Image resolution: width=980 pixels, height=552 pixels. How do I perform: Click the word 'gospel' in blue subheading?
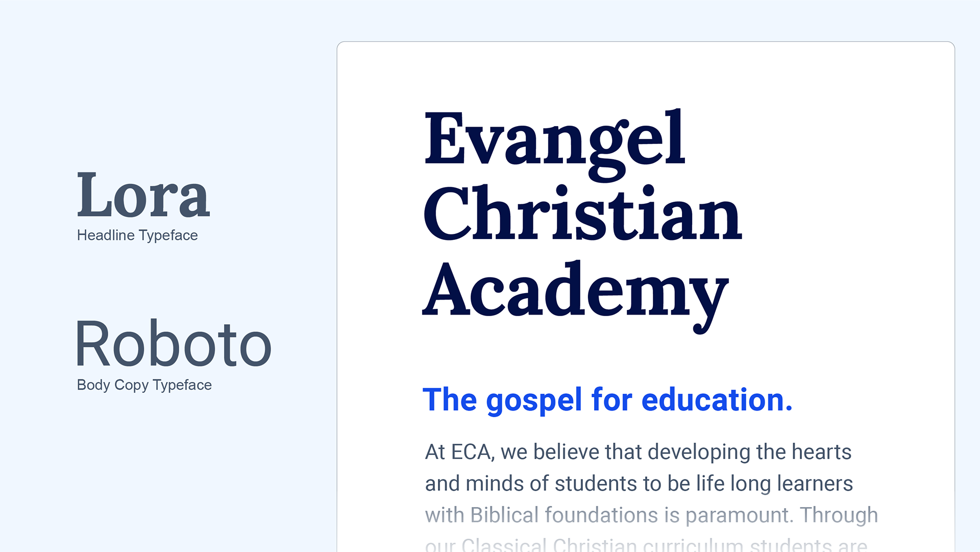[534, 400]
